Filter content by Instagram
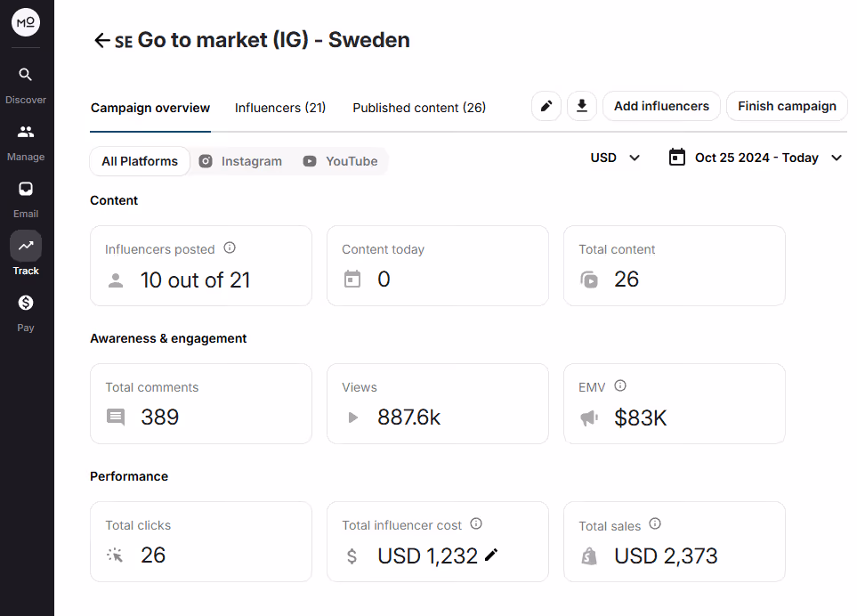 coord(240,161)
